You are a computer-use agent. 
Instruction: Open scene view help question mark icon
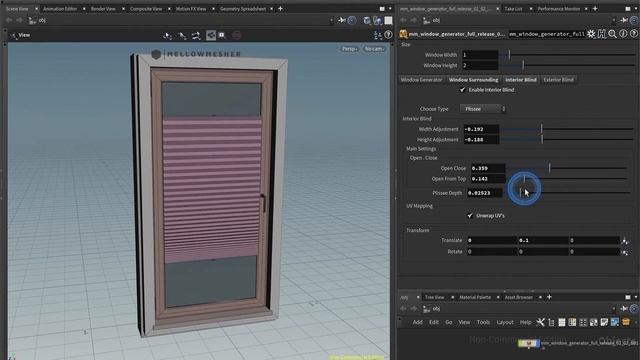point(388,36)
